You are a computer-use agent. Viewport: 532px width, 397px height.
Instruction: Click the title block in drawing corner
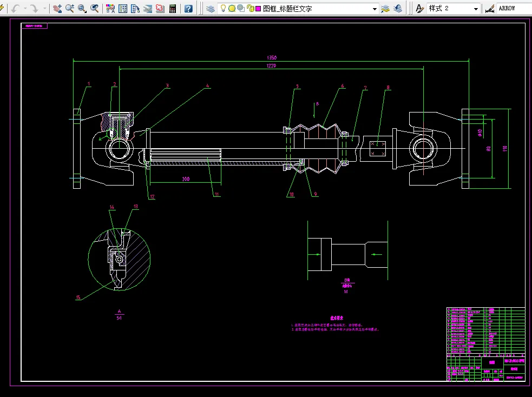(486, 368)
